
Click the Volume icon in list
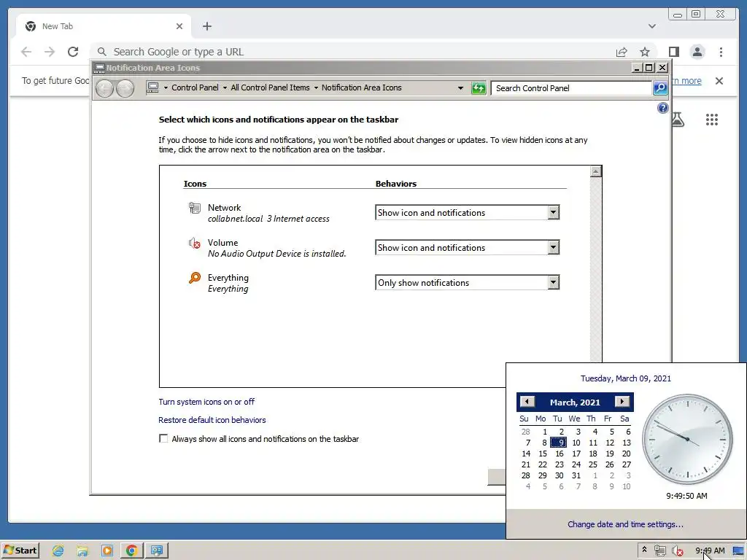coord(194,243)
